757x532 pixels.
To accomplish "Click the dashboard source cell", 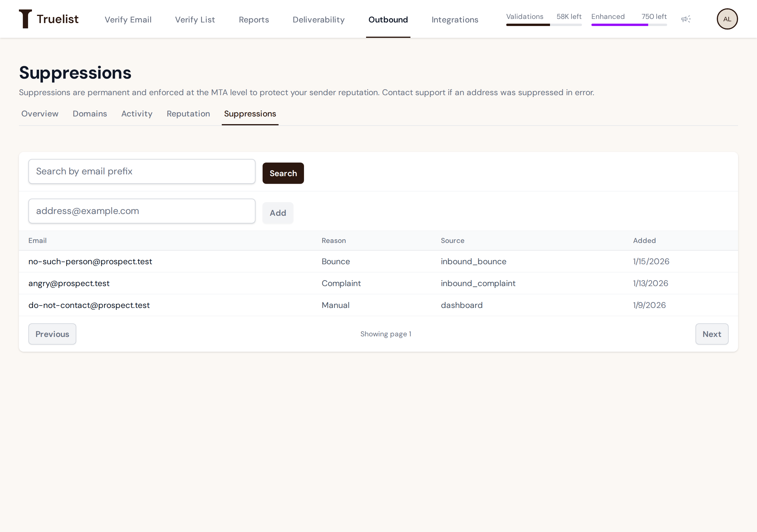I will (x=462, y=305).
